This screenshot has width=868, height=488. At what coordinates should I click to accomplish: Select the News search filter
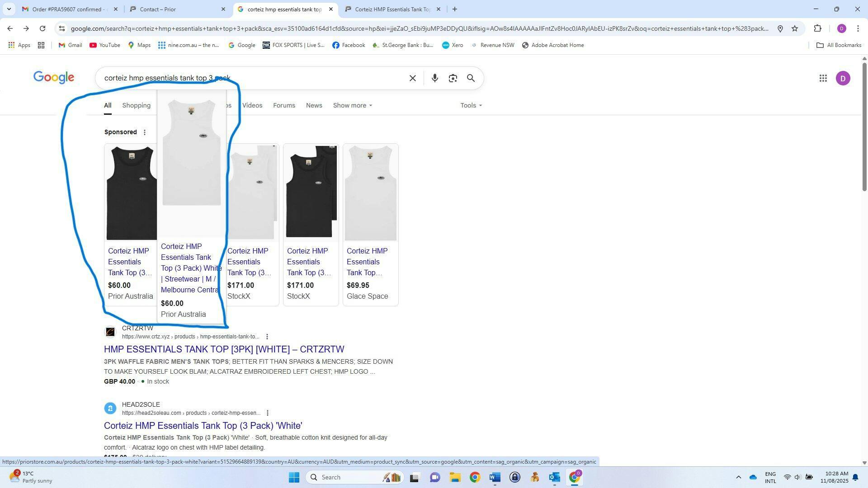[x=314, y=105]
